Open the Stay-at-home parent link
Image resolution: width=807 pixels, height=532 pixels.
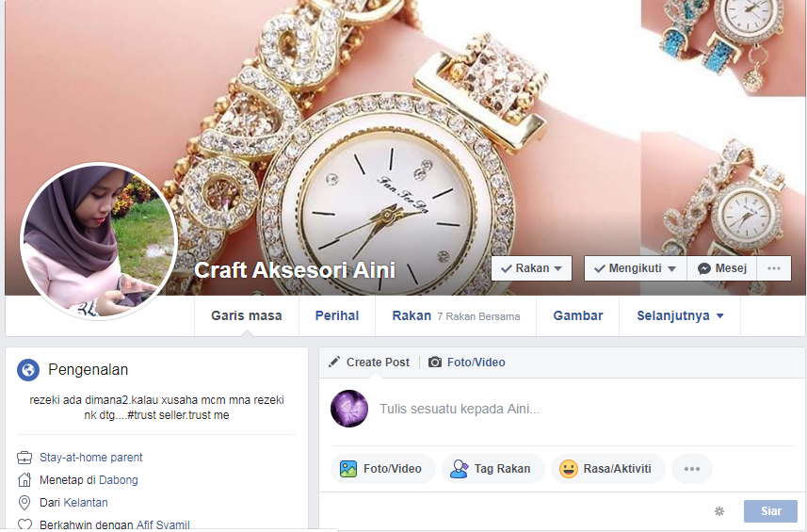point(91,458)
